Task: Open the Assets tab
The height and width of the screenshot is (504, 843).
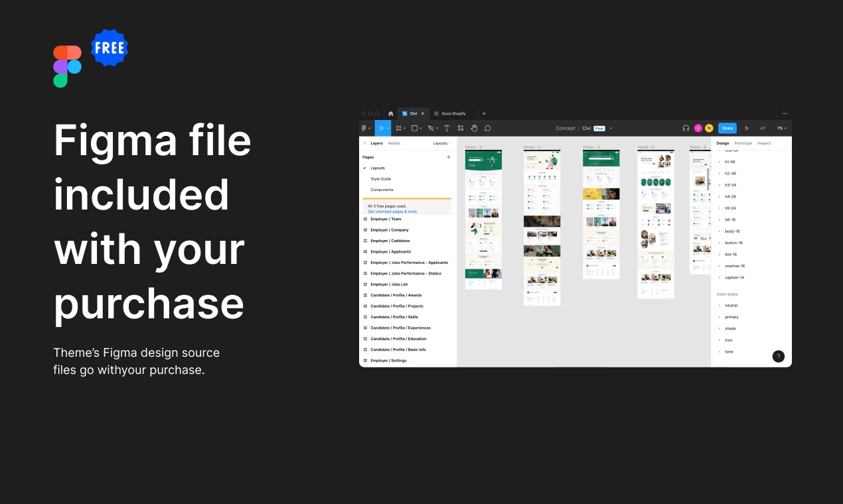Action: (x=394, y=143)
